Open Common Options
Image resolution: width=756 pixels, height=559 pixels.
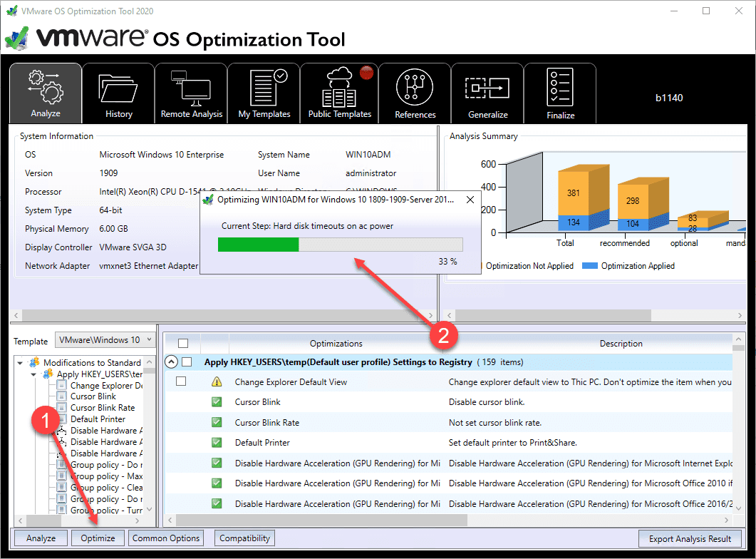[x=166, y=538]
